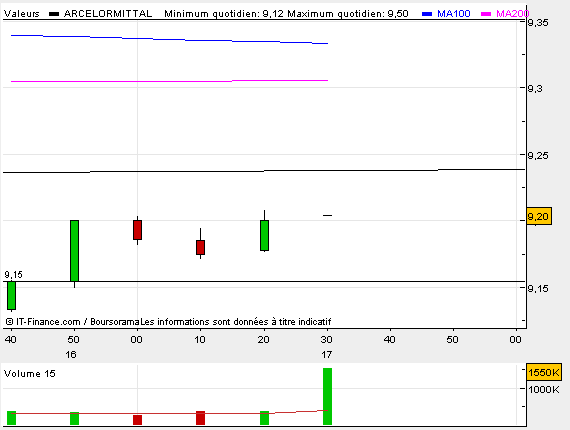Click the 9,25 price axis label
Screen dimensions: 570x430
coord(538,156)
